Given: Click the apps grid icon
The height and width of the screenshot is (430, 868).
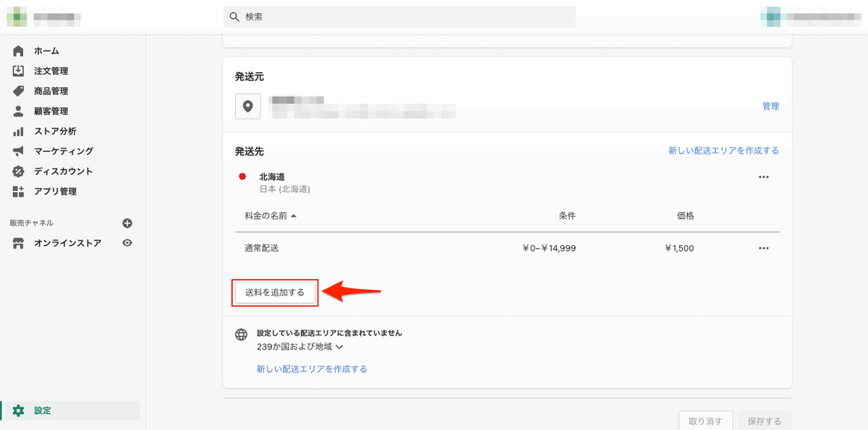Looking at the screenshot, I should pos(19,192).
